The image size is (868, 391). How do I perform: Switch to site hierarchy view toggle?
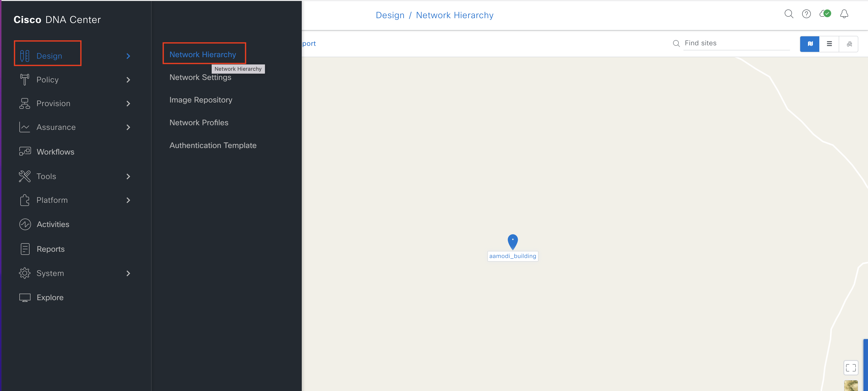tap(849, 44)
